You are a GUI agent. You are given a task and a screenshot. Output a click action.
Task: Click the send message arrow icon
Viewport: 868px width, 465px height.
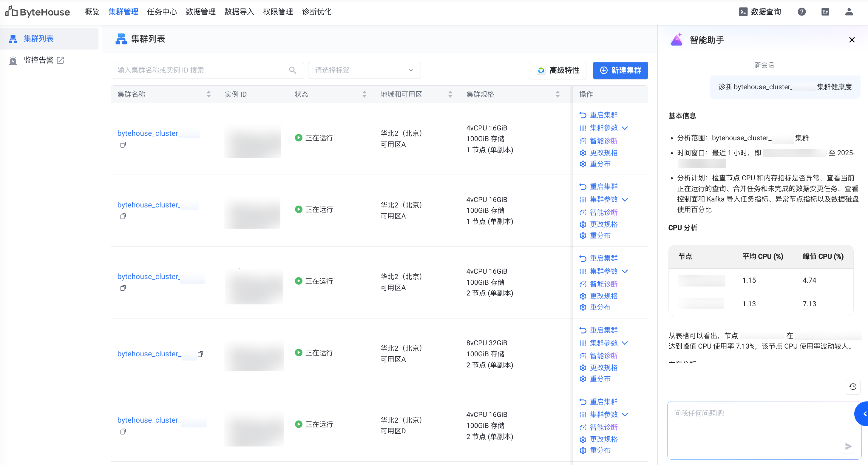tap(848, 446)
